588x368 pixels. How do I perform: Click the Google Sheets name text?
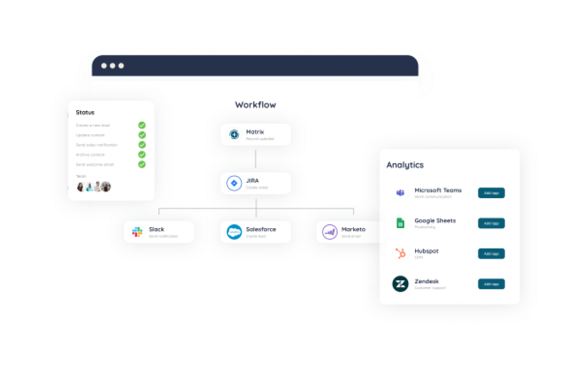435,221
